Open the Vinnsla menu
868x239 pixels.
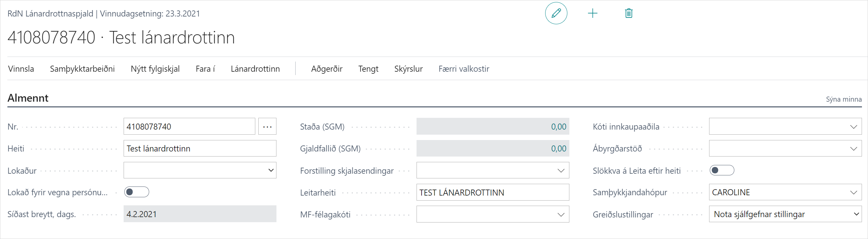(21, 69)
